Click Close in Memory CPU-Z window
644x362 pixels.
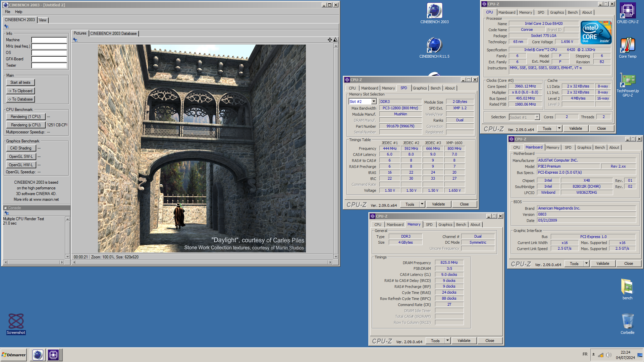coord(490,341)
